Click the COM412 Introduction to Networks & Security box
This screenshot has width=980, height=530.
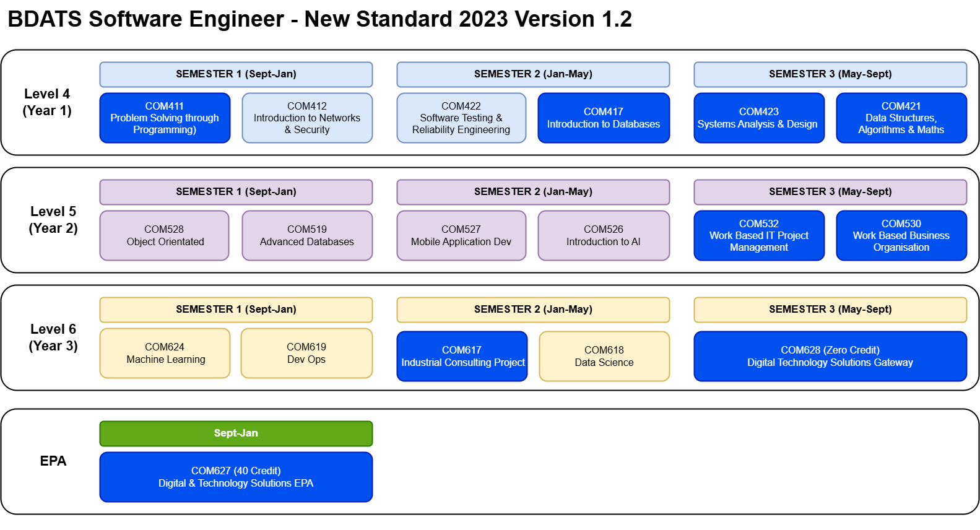pos(307,118)
